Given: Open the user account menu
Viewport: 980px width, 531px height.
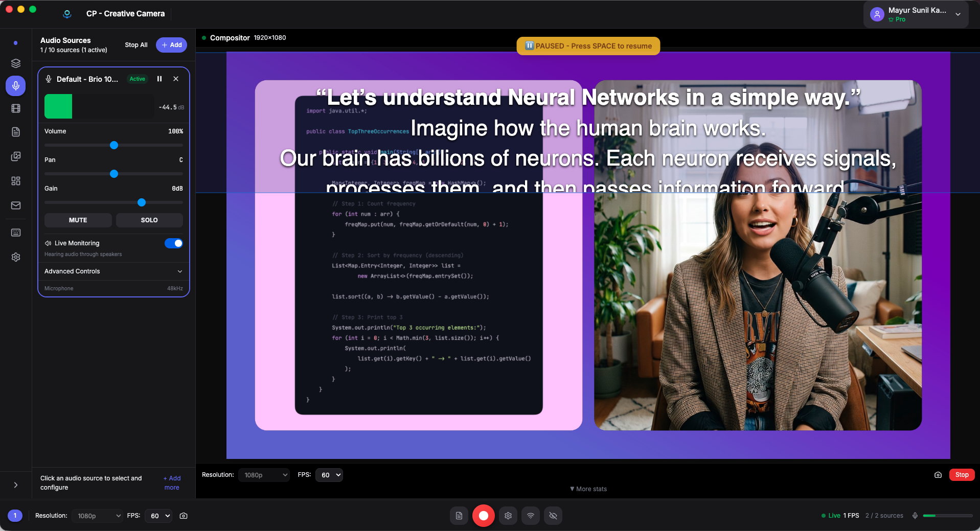Looking at the screenshot, I should pyautogui.click(x=916, y=14).
